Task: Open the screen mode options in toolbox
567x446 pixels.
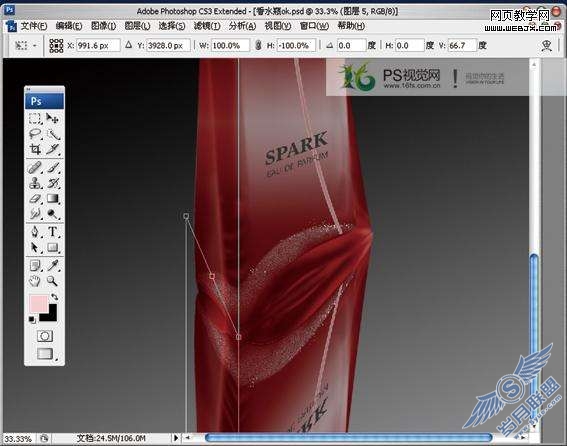Action: pos(45,353)
